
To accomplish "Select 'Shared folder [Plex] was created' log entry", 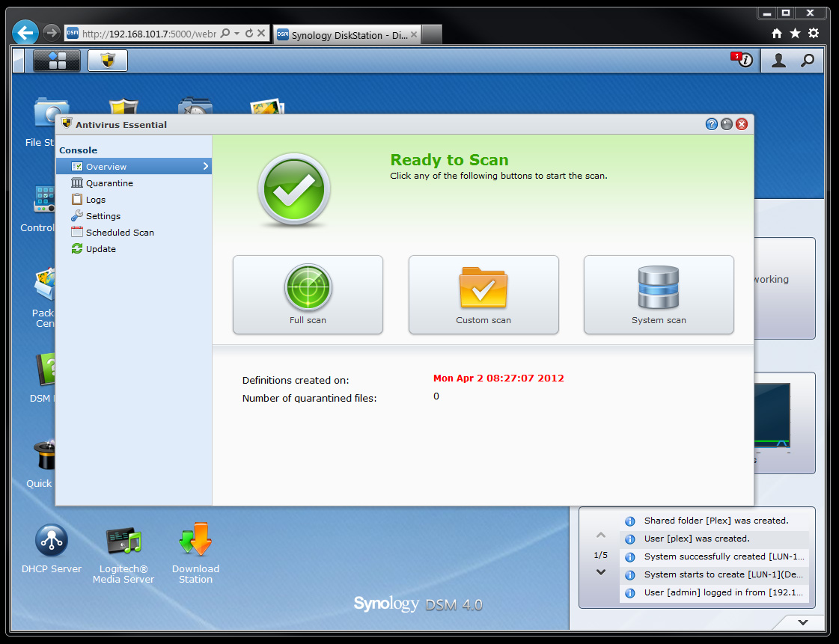I will click(x=714, y=521).
